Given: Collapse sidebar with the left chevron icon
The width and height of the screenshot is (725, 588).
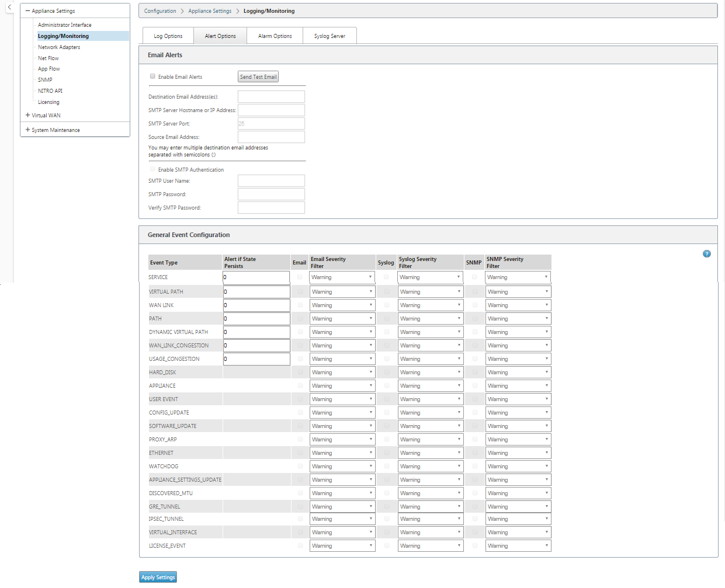Looking at the screenshot, I should pyautogui.click(x=9, y=7).
